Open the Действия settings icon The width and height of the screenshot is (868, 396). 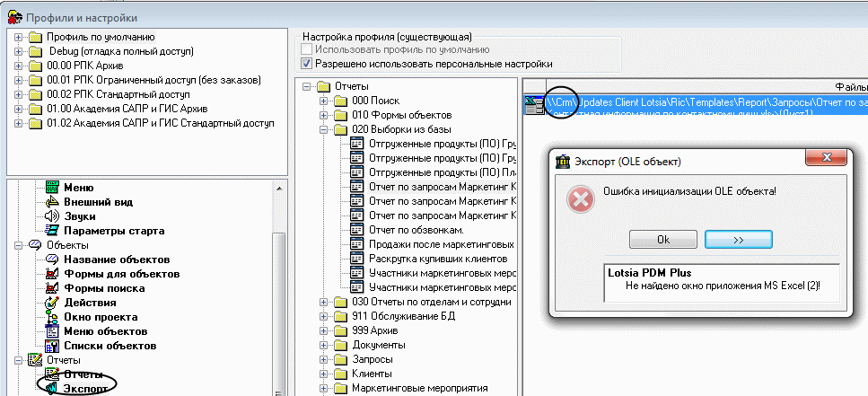click(52, 303)
